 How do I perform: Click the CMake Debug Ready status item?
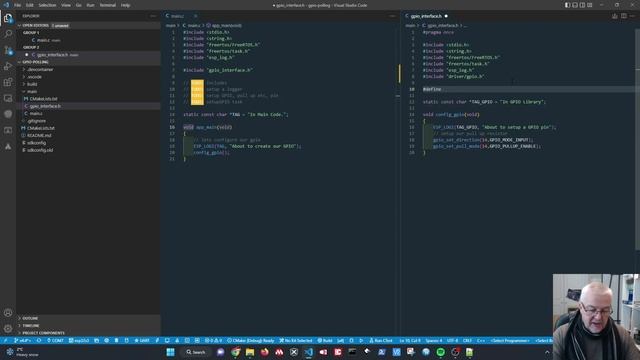coord(251,340)
